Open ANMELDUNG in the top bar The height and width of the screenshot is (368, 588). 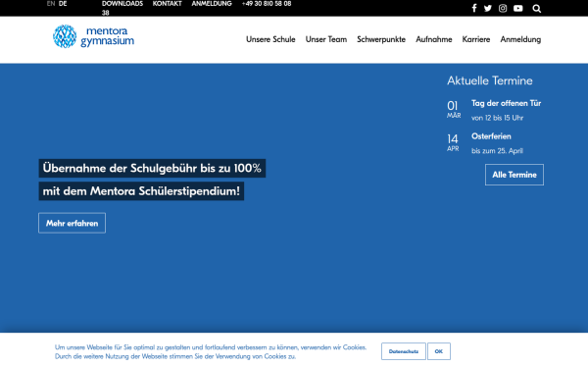(212, 4)
